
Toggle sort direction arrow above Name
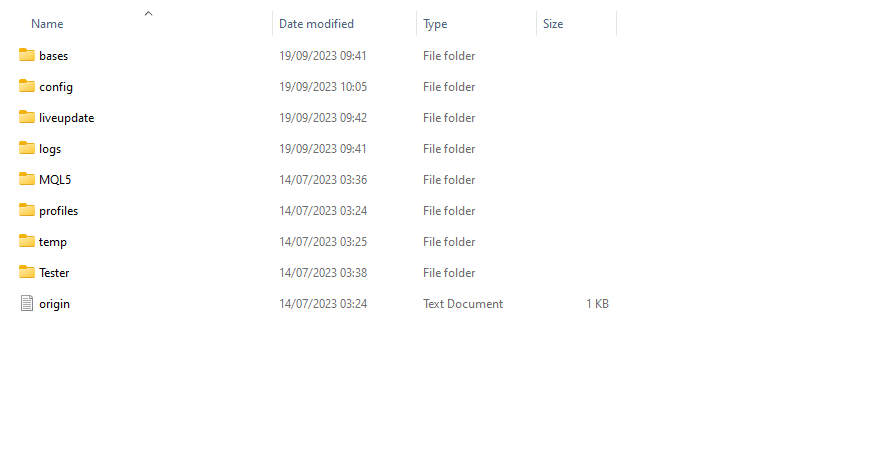coord(149,13)
